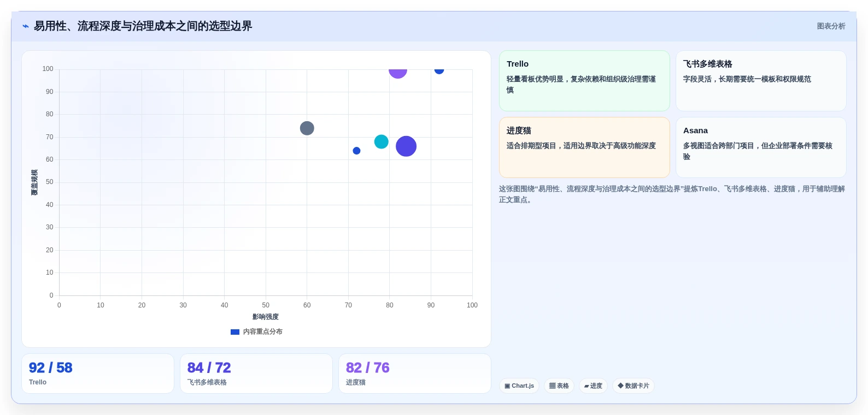Click Asana card text 多视图适合跨部门项目
868x415 pixels.
pyautogui.click(x=719, y=146)
